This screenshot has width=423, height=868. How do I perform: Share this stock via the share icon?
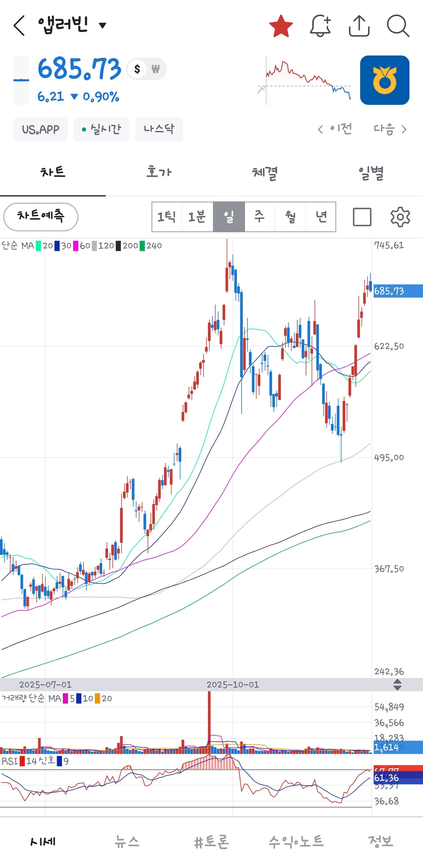point(359,26)
